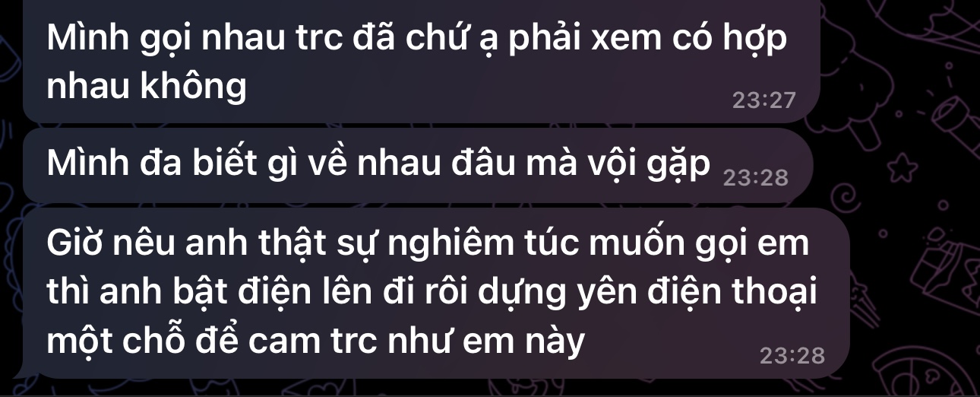
Task: Click the 23:27 timestamp
Action: pyautogui.click(x=762, y=100)
